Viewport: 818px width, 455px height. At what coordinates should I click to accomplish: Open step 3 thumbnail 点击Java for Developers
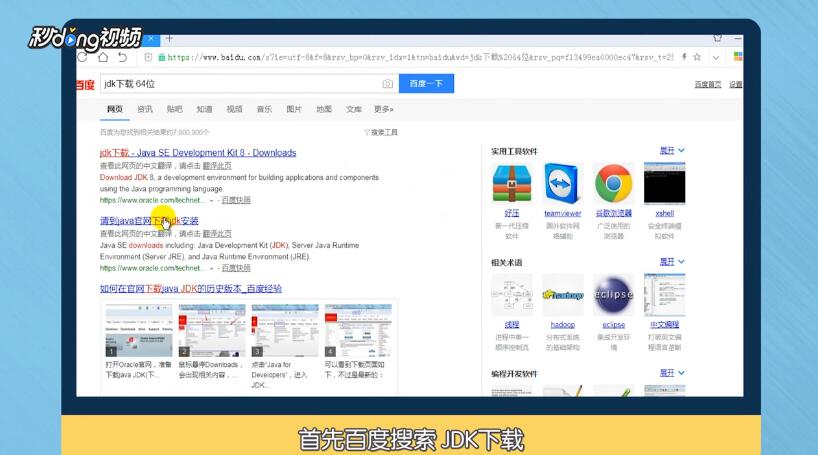coord(285,330)
